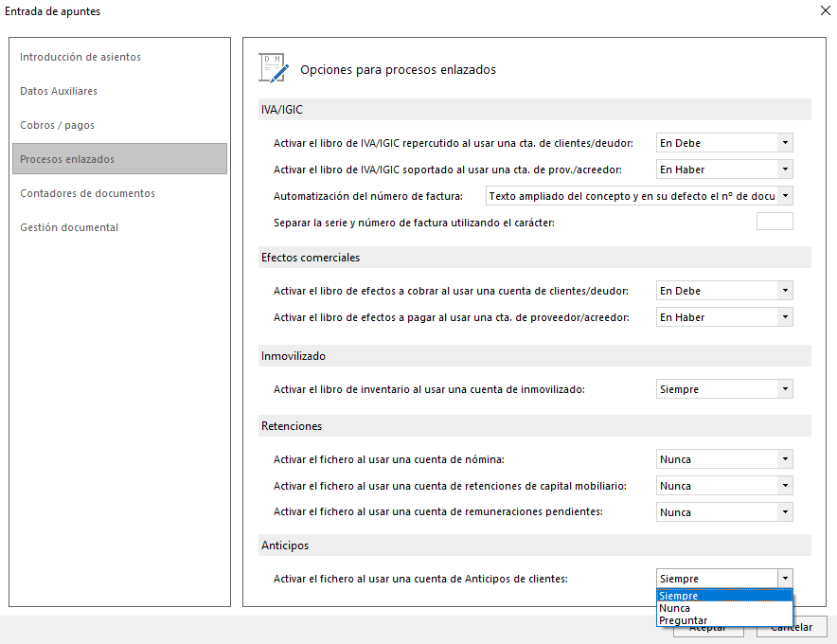
Task: Click the series separator character field
Action: pos(775,222)
